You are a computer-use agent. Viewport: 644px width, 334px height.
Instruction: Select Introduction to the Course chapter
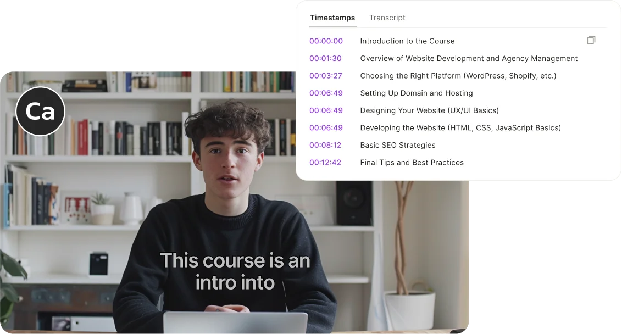tap(407, 41)
